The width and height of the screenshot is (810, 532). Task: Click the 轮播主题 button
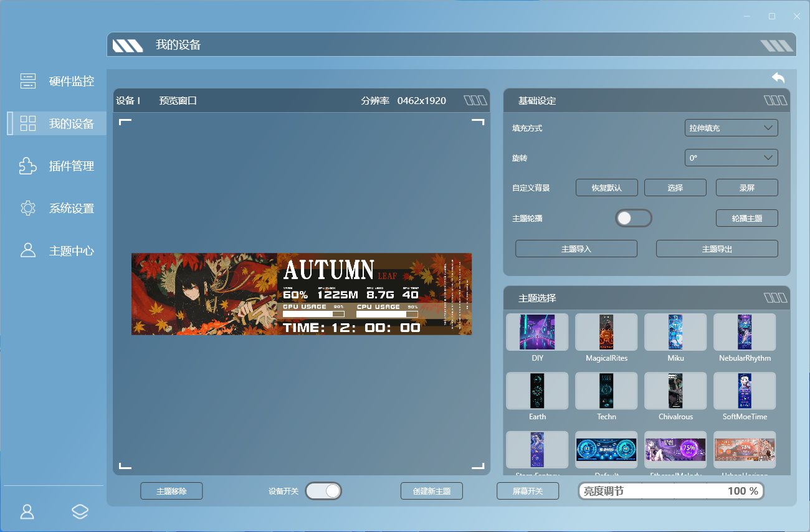click(x=747, y=218)
